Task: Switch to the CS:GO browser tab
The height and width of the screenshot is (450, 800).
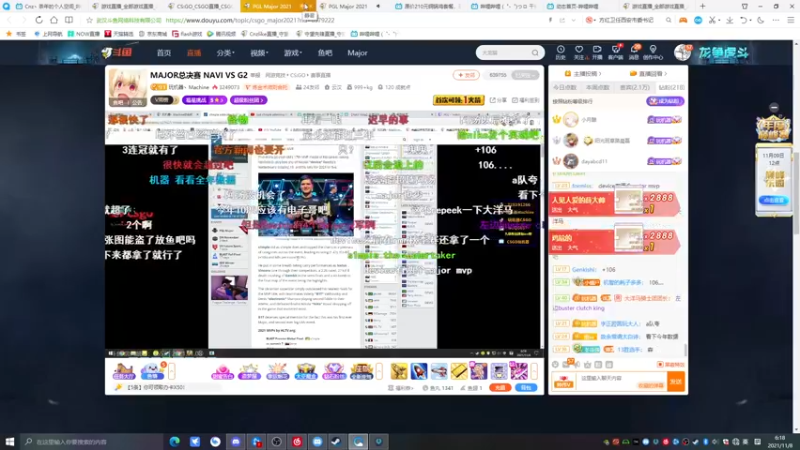Action: 203,6
